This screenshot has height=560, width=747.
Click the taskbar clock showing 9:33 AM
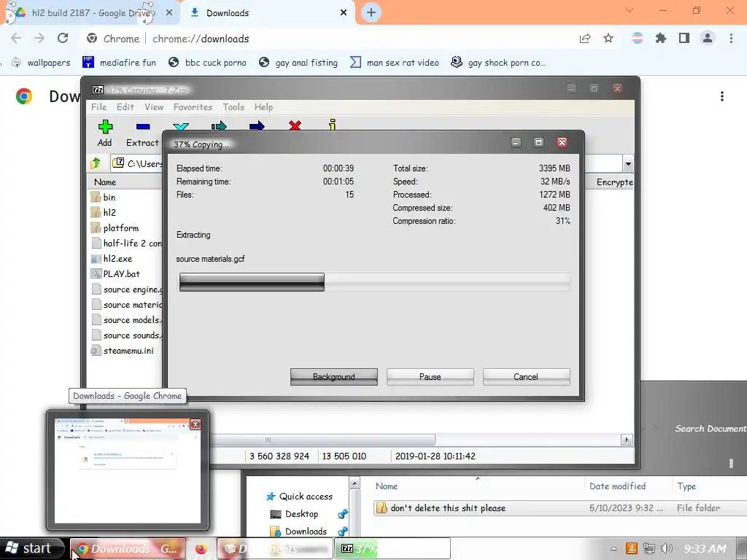[x=705, y=548]
